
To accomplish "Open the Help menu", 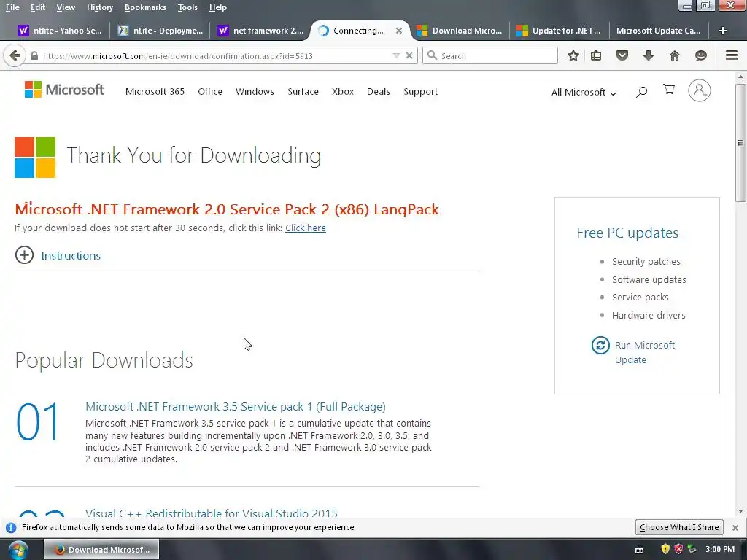I will 217,7.
